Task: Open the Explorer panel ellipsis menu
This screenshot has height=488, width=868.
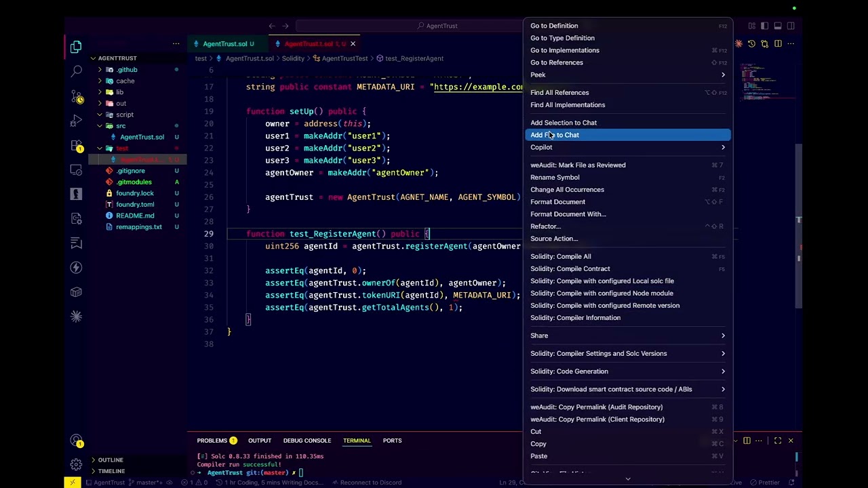Action: 176,44
